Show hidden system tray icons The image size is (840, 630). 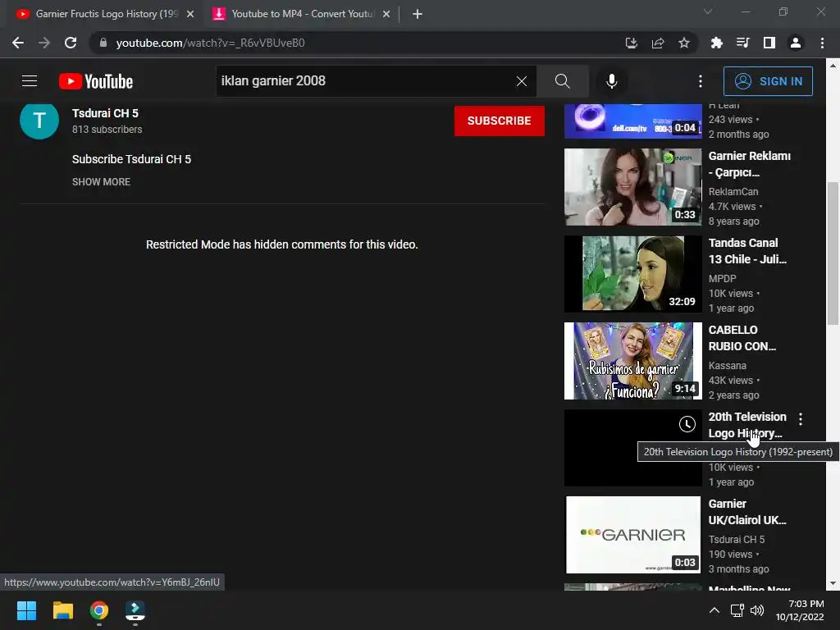(714, 610)
